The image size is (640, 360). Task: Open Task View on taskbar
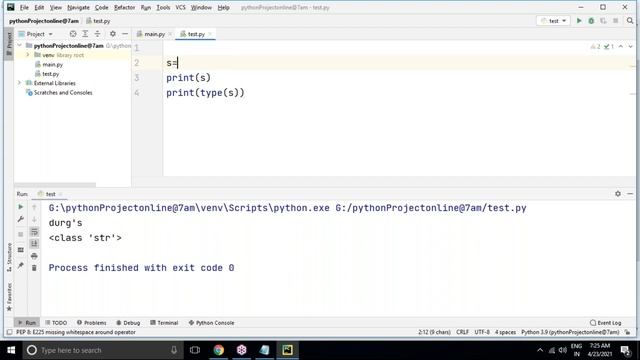[195, 350]
